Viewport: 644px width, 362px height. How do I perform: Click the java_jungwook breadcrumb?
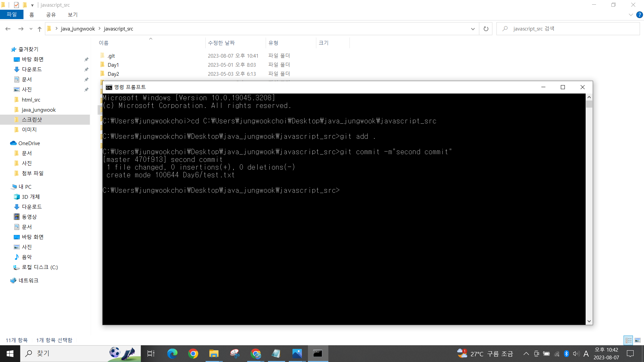(x=78, y=29)
